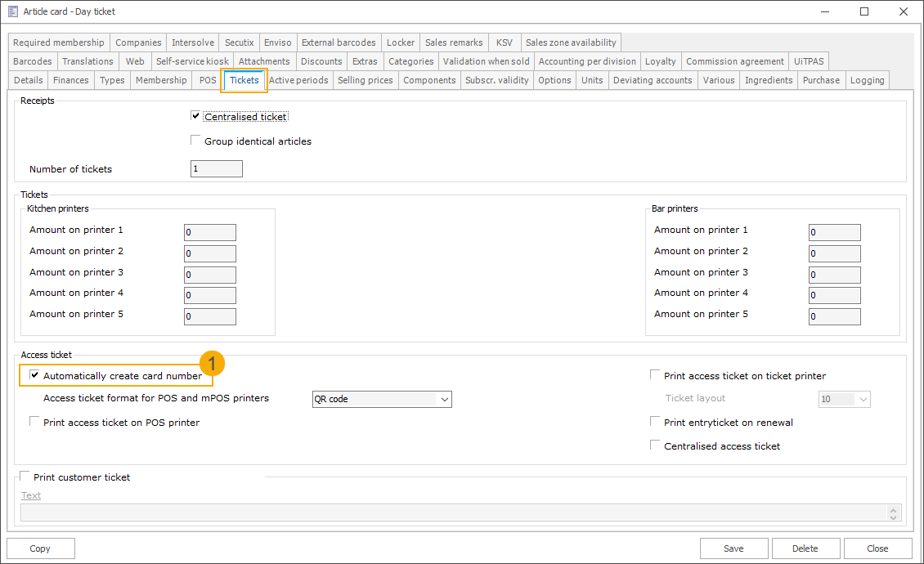924x564 pixels.
Task: Open the Text link for customer ticket
Action: 31,495
